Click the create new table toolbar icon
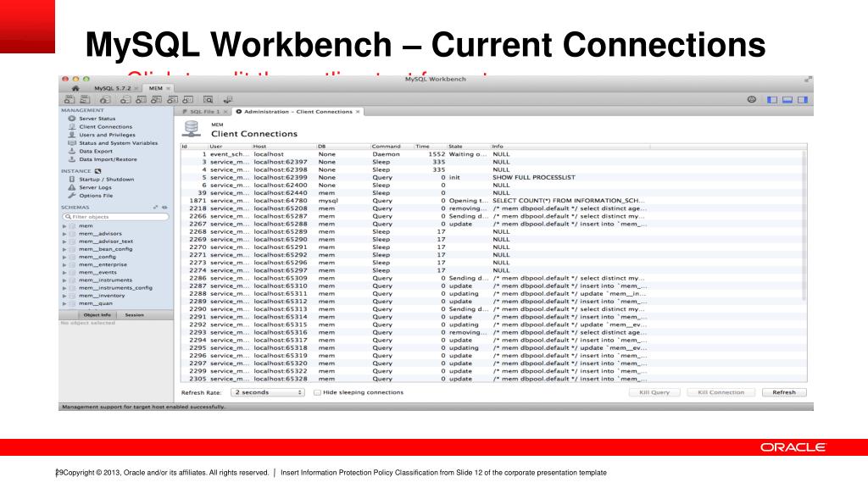868x488 pixels. (x=142, y=100)
